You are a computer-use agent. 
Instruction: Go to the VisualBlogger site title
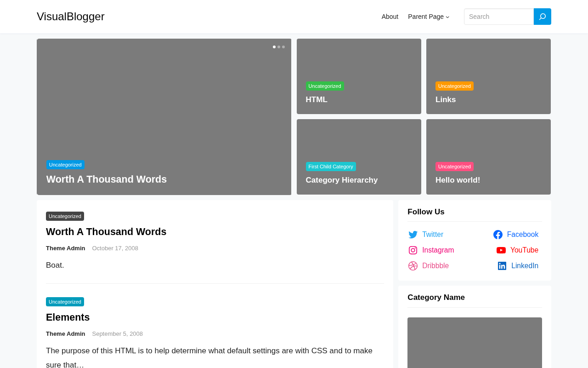point(71,17)
